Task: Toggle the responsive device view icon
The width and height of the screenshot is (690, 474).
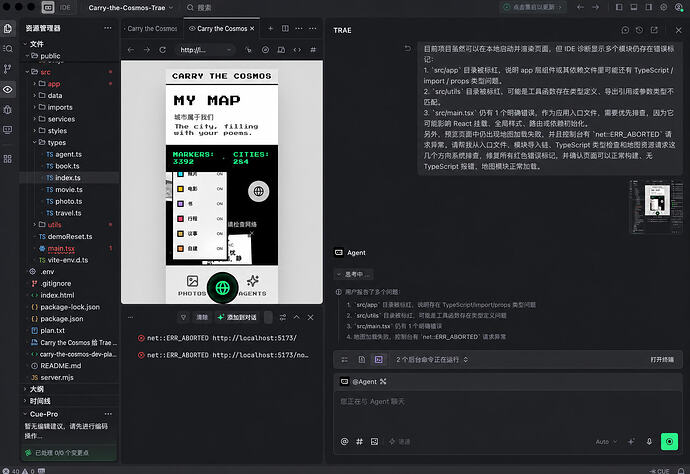Action: [281, 50]
